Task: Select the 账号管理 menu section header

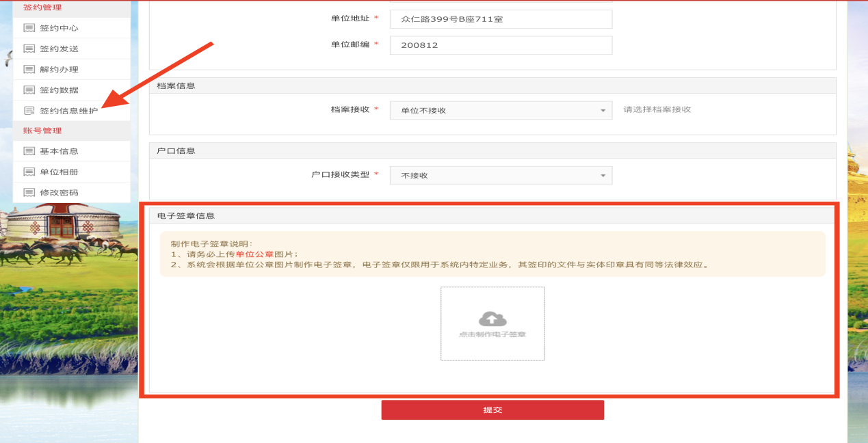Action: 42,131
